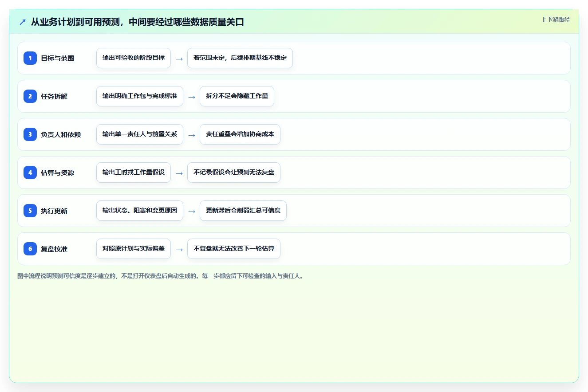This screenshot has width=588, height=392.
Task: Select step badge 3 for 负责人和依赖
Action: [30, 134]
